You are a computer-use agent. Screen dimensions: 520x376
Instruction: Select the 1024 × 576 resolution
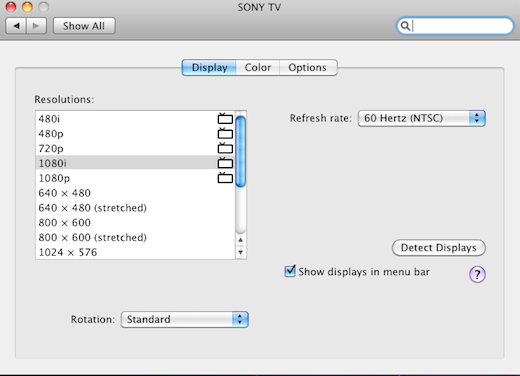point(135,252)
